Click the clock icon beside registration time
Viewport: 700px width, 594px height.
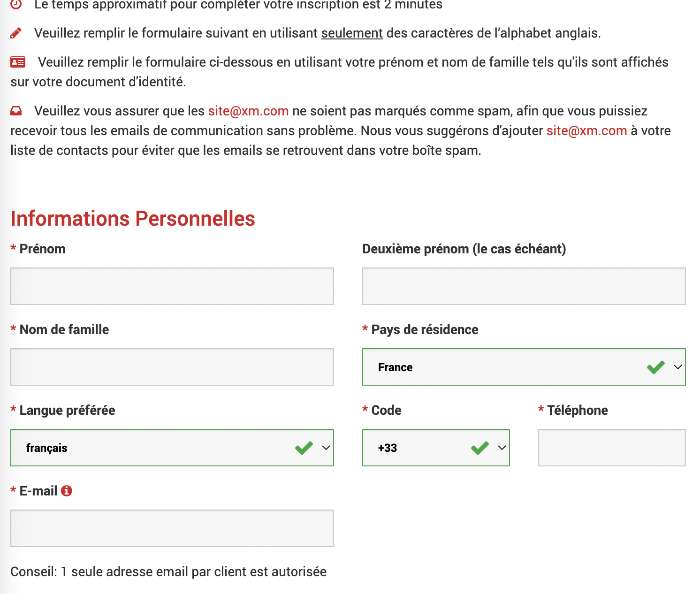(16, 4)
